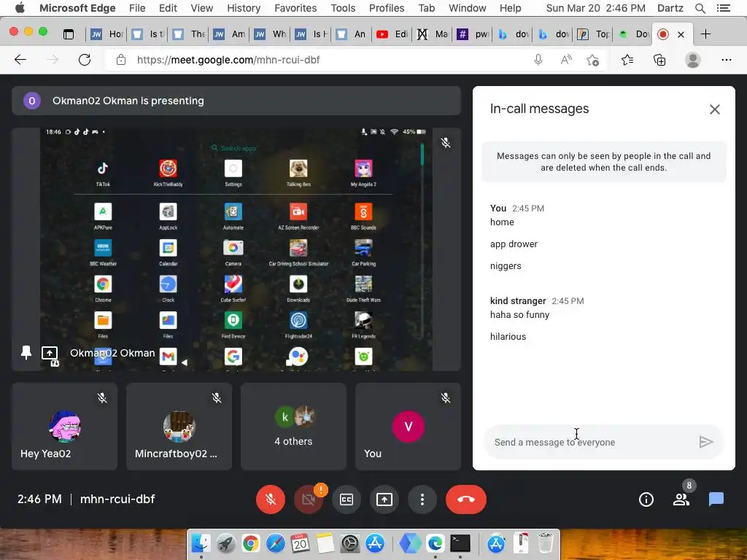Click the presentation icon beside Okman02 Okman's name
The width and height of the screenshot is (747, 560).
(x=50, y=353)
